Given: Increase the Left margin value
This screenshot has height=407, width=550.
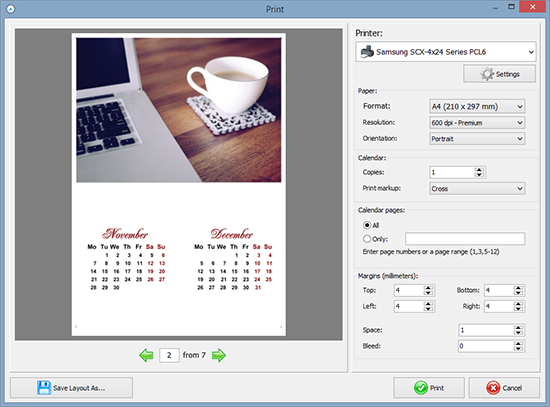Looking at the screenshot, I should (x=428, y=304).
